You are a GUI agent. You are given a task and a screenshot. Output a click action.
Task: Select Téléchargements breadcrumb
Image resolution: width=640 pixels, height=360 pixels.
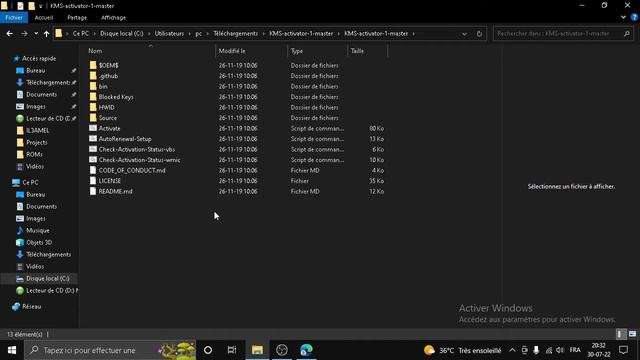point(236,33)
